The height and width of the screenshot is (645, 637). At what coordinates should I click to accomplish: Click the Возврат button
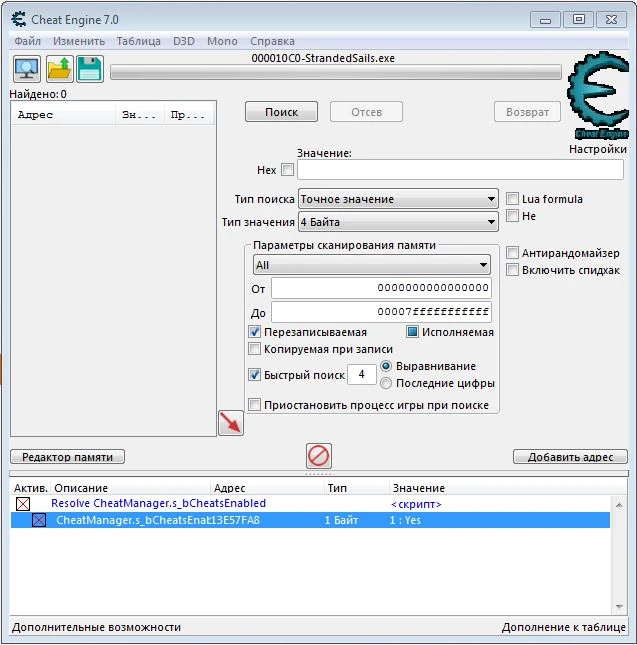527,112
